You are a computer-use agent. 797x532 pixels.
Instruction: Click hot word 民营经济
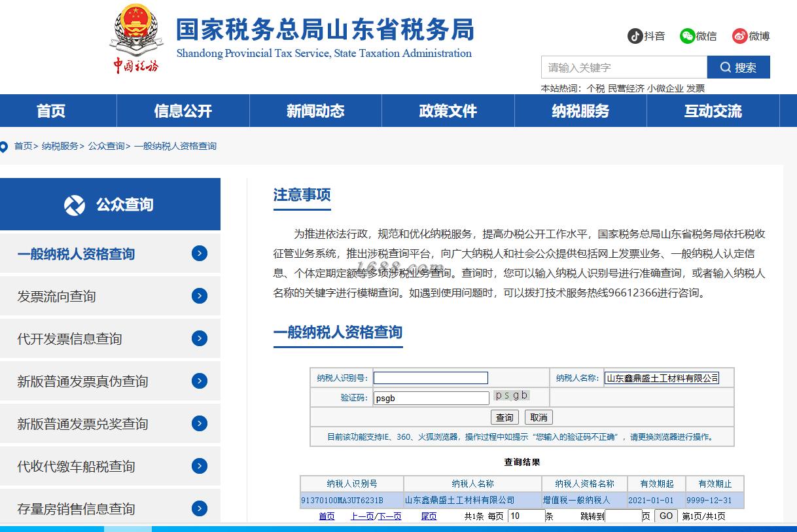pos(626,88)
